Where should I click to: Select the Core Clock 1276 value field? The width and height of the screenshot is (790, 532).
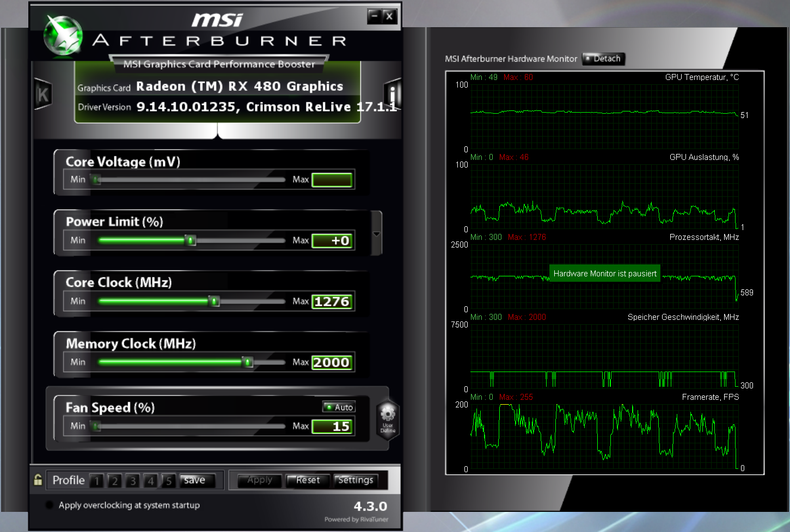coord(332,302)
